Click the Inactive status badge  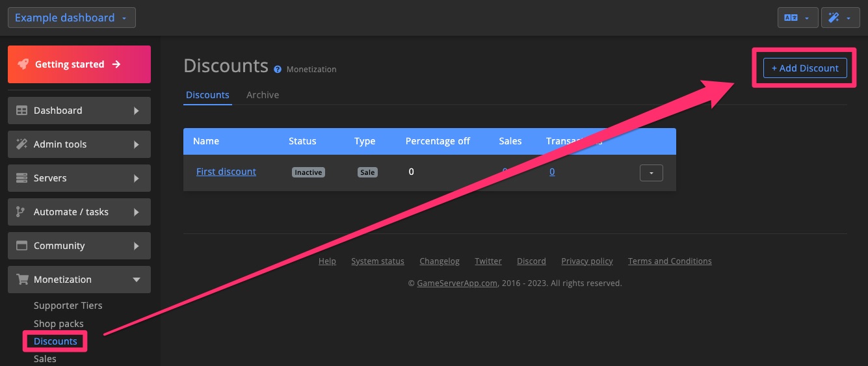click(x=308, y=172)
